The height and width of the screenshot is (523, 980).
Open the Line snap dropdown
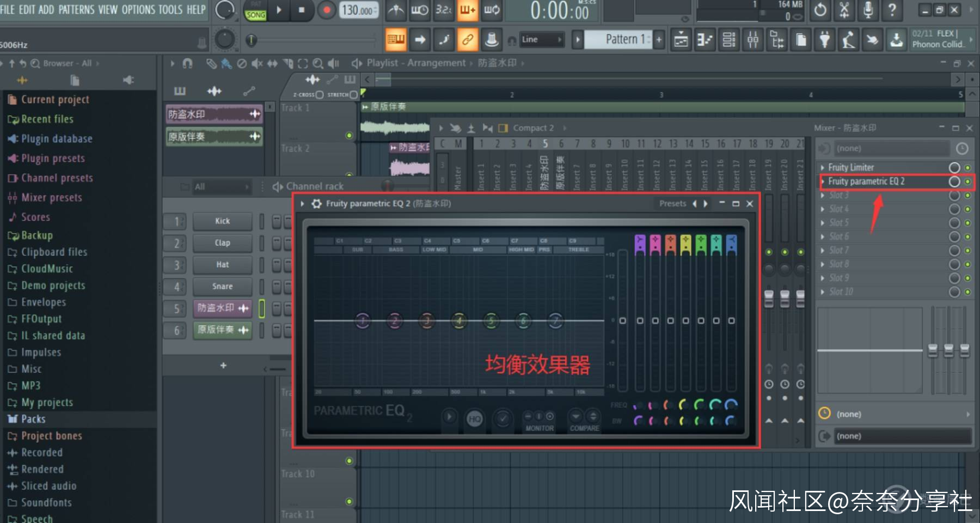541,40
